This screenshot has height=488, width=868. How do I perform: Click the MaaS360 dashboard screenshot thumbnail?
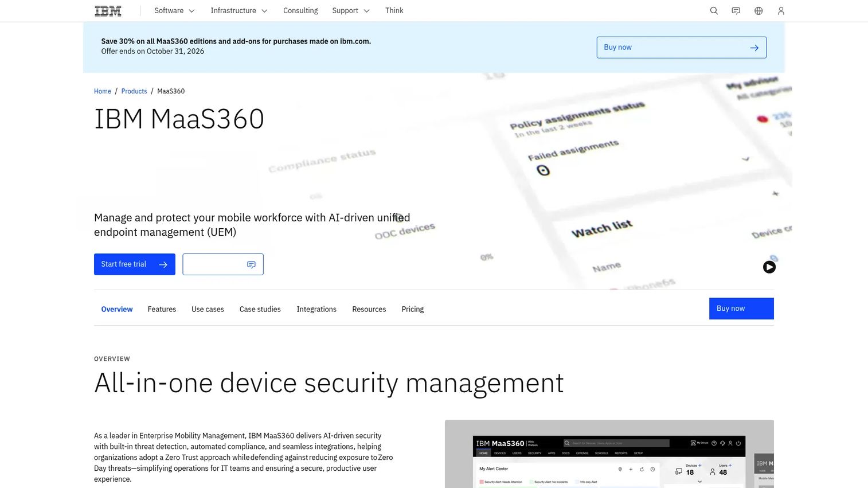(609, 454)
